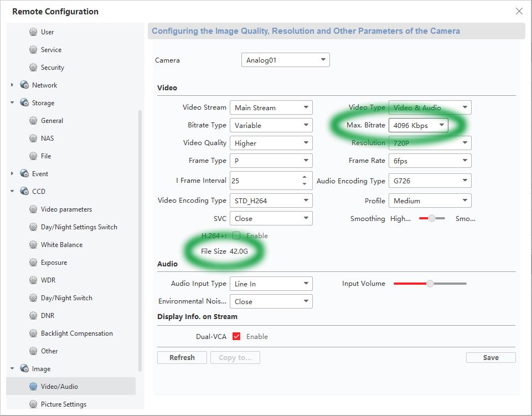Increase the I Frame Interval value

pos(304,177)
